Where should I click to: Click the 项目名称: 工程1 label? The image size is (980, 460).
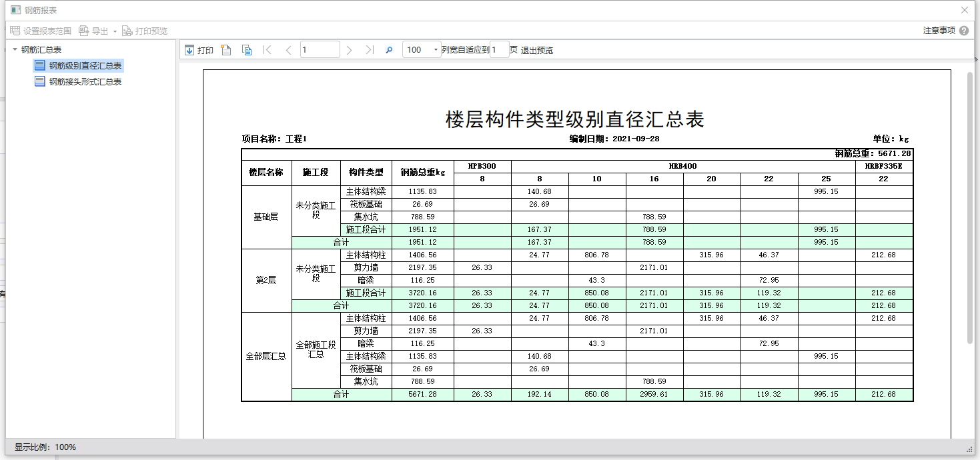pyautogui.click(x=274, y=139)
